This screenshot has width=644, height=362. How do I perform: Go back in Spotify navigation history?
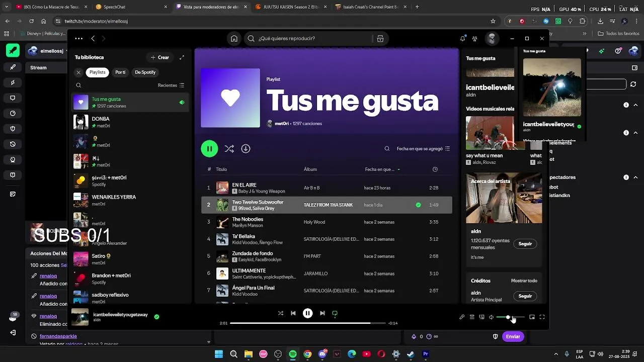click(93, 39)
